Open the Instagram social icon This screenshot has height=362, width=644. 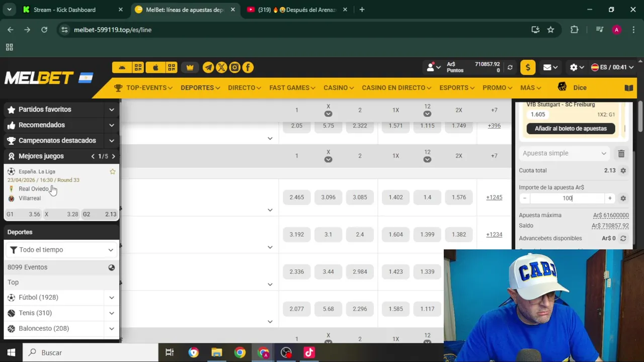234,67
